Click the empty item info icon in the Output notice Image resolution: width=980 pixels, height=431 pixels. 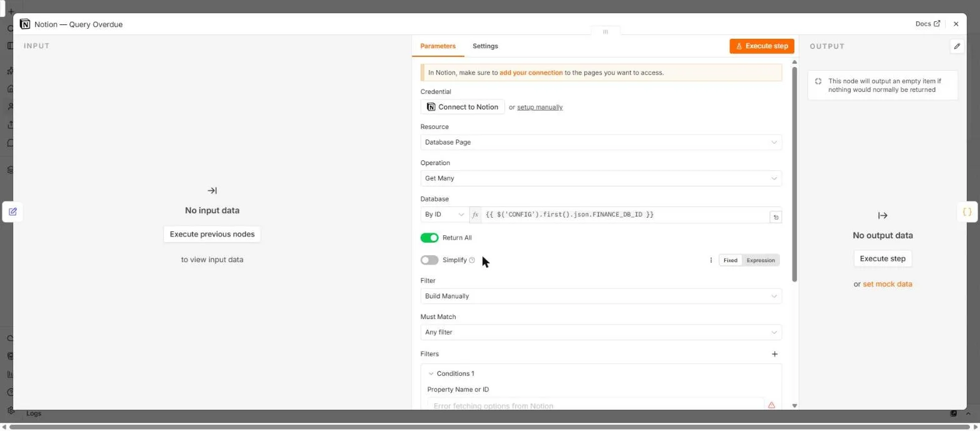pyautogui.click(x=818, y=81)
